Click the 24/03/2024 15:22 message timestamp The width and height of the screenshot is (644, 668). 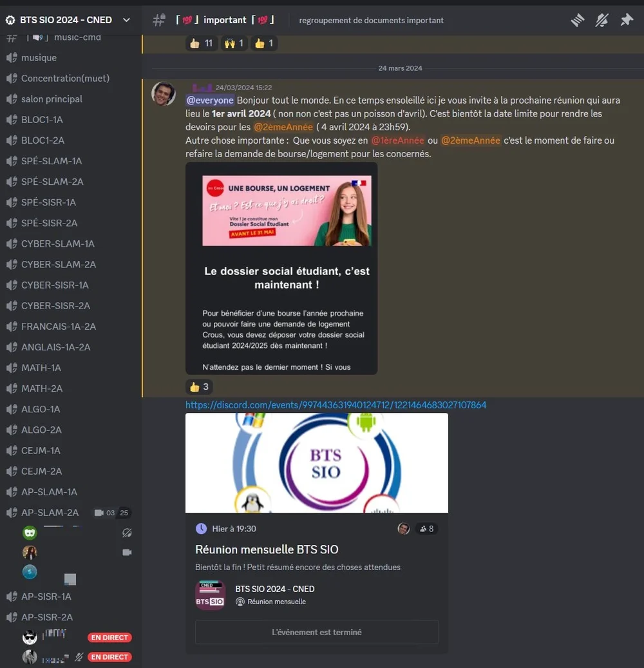pos(243,88)
